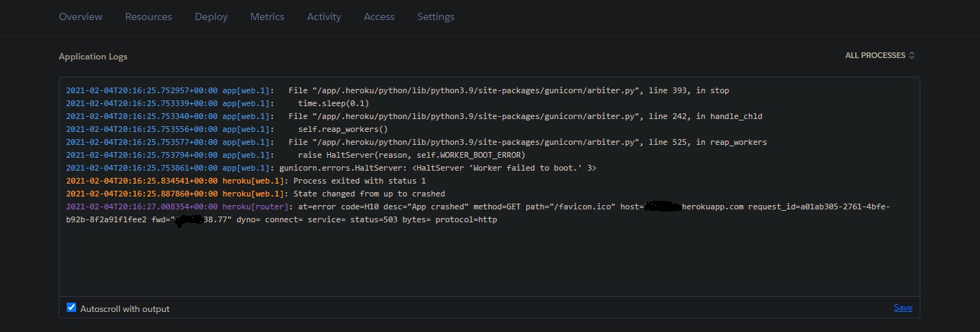The image size is (980, 332).
Task: Click timestamp 2021-02-04T20:16:27.008354+00:00
Action: pyautogui.click(x=141, y=207)
